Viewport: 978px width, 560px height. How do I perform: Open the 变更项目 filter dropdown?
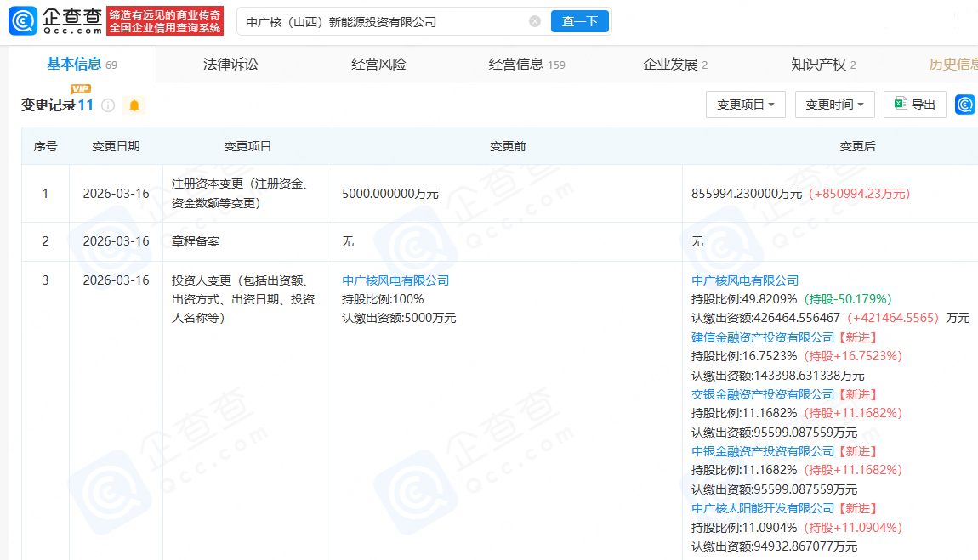[x=746, y=104]
